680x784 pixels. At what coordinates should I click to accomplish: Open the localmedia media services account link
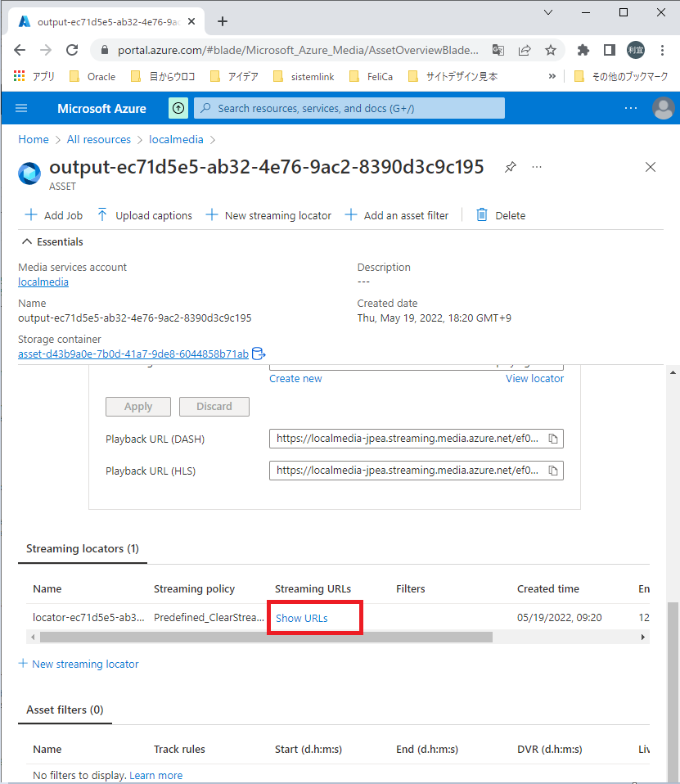tap(43, 282)
